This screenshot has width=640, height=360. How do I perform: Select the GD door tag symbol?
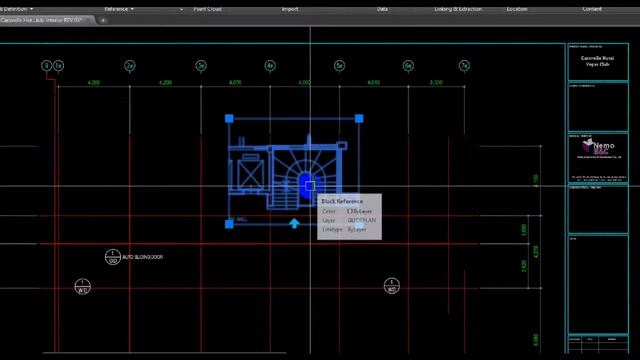point(113,257)
